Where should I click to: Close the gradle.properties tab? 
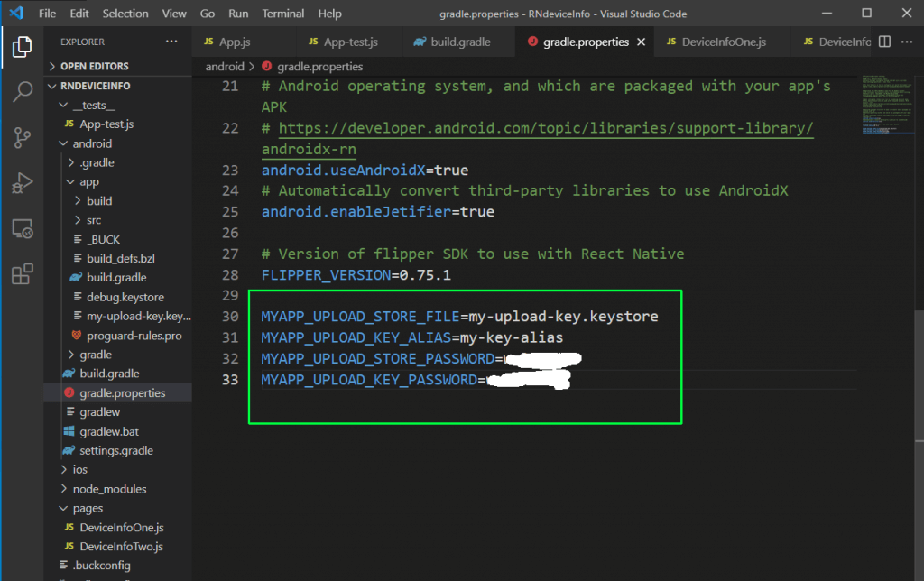tap(642, 42)
